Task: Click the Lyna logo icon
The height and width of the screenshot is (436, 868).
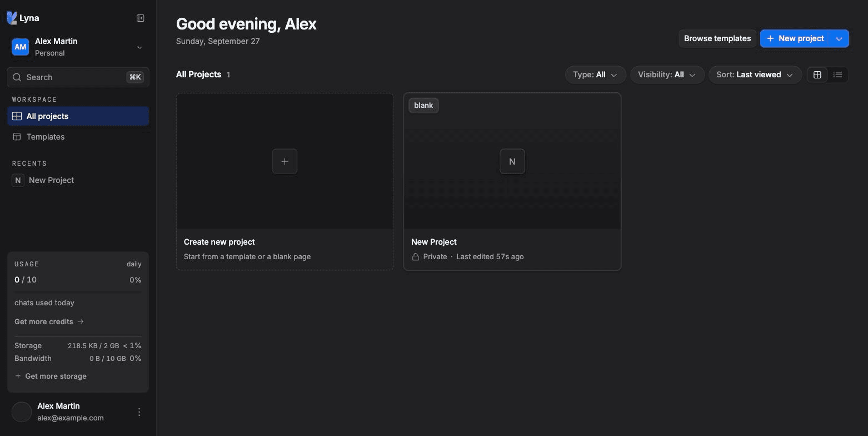Action: 12,18
